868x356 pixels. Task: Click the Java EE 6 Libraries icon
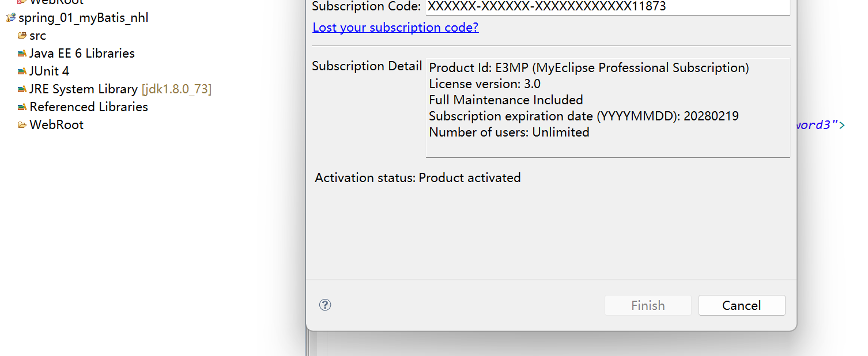click(22, 54)
